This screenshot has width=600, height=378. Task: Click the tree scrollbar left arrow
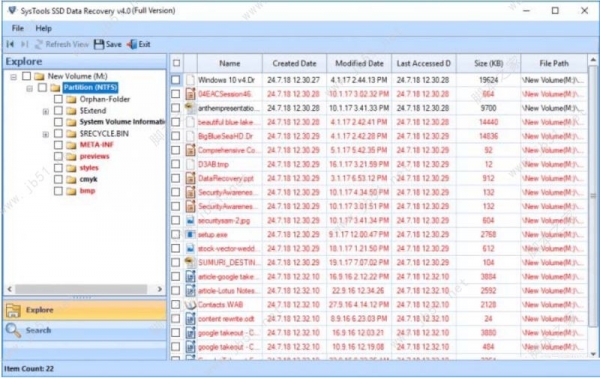(10, 289)
